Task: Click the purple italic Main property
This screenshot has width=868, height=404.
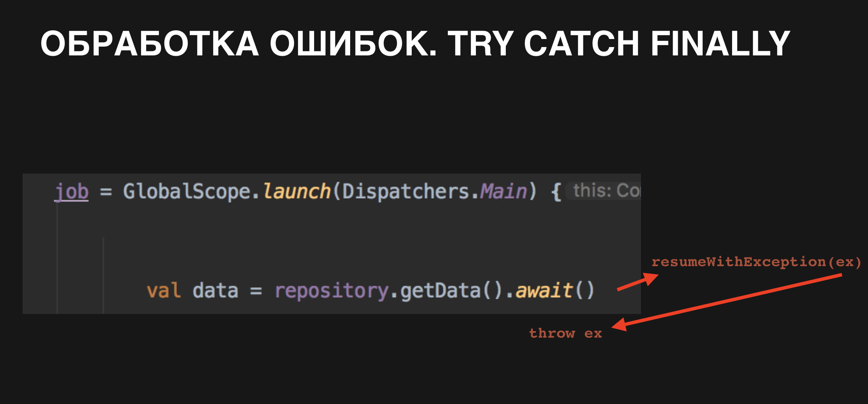Action: point(503,191)
